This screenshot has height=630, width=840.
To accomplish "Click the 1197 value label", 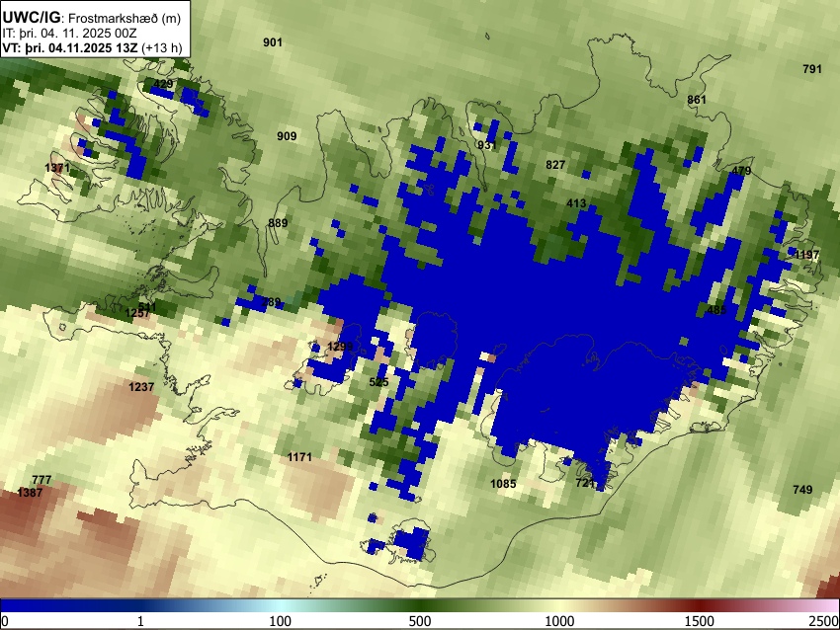I will click(806, 255).
